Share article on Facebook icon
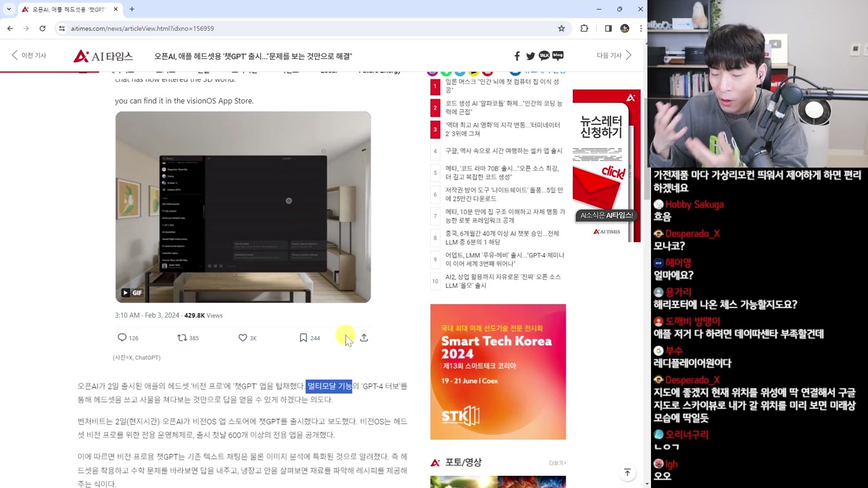This screenshot has width=868, height=488. [517, 56]
